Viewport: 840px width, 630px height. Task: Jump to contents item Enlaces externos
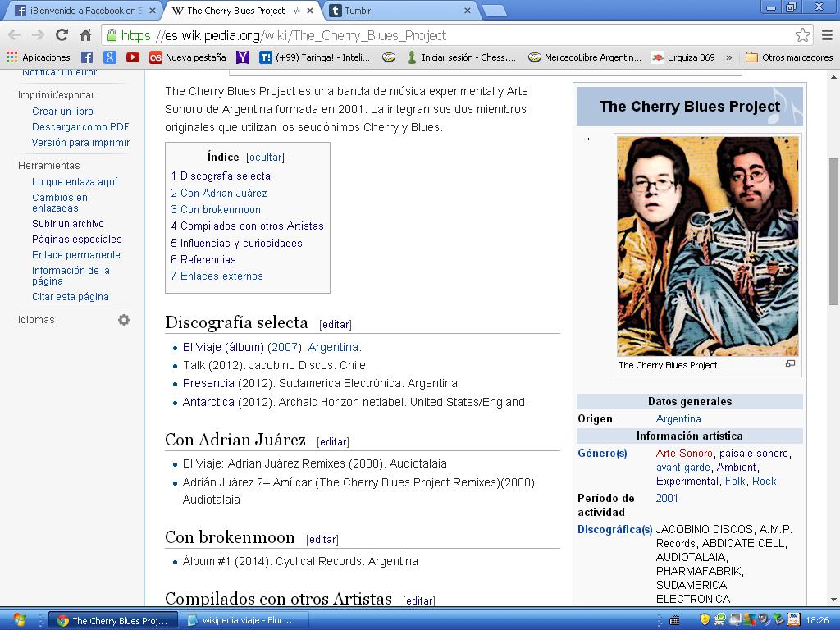point(217,276)
